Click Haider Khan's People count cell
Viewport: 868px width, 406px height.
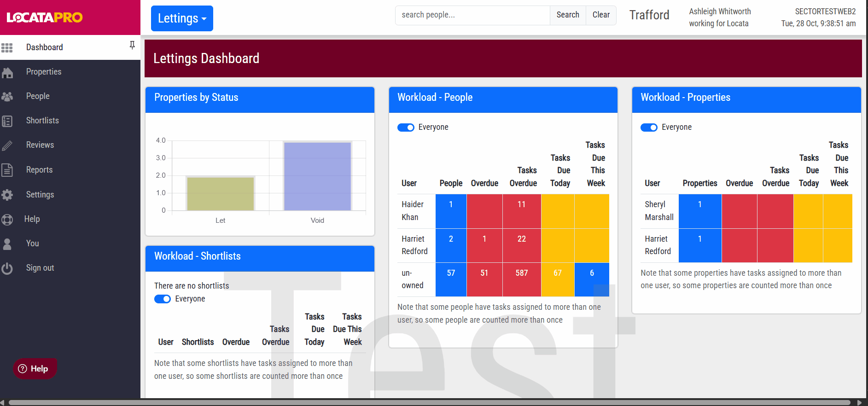(x=451, y=211)
